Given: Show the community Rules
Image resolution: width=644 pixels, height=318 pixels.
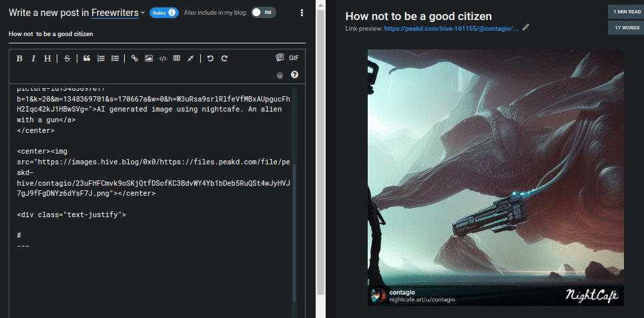Looking at the screenshot, I should coord(164,13).
